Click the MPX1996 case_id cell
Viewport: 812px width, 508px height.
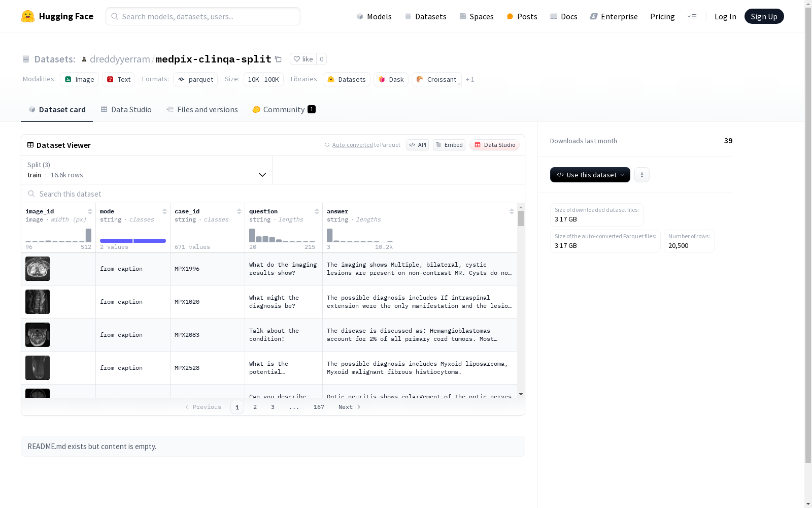coord(208,269)
